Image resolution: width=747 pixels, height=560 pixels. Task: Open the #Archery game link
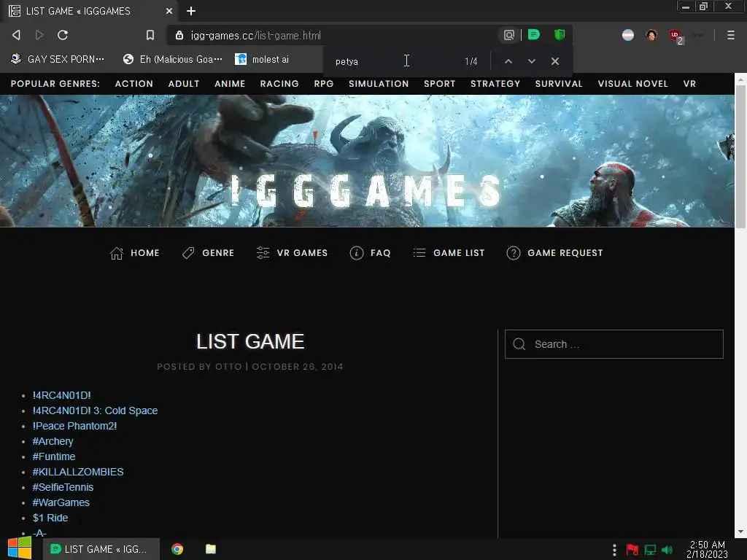(x=53, y=441)
